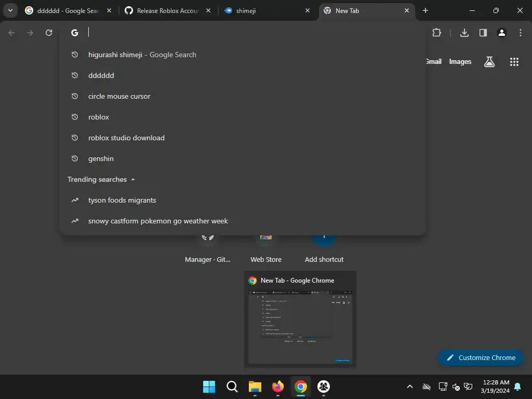
Task: Open the notification bell icon
Action: (518, 387)
